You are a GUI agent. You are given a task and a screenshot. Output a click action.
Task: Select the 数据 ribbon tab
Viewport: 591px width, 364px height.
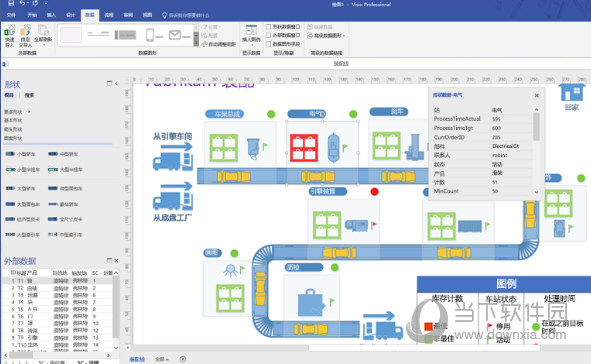(x=90, y=15)
